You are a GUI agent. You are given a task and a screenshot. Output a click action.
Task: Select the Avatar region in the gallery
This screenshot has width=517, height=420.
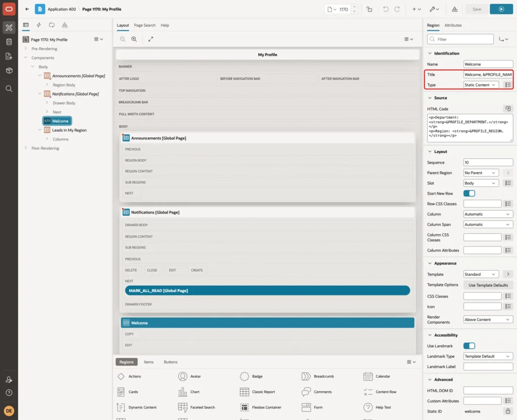190,376
